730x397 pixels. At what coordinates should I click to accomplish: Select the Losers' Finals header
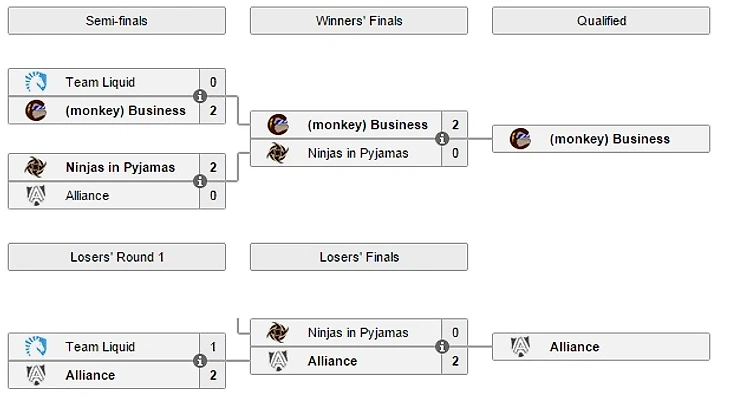point(359,257)
